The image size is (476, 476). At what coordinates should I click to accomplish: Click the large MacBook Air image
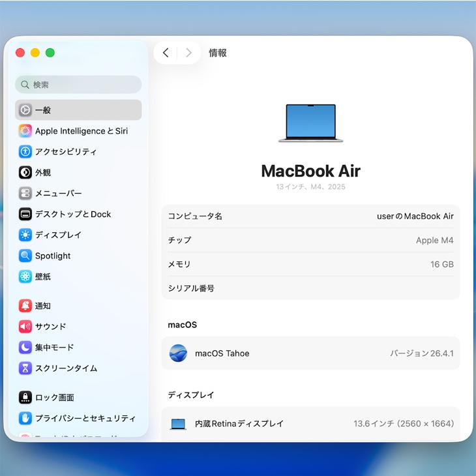coord(310,123)
